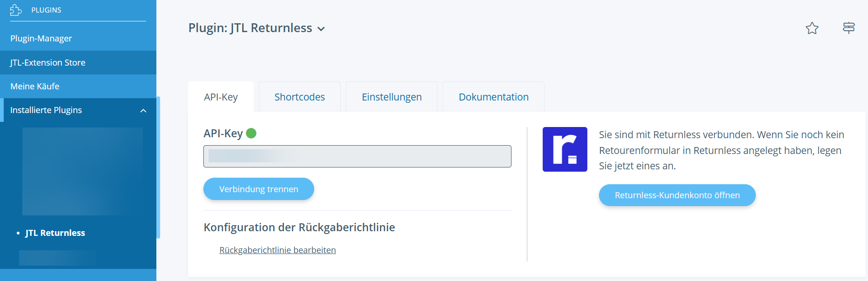Click into the API-Key input field
Image resolution: width=868 pixels, height=281 pixels.
[x=357, y=156]
